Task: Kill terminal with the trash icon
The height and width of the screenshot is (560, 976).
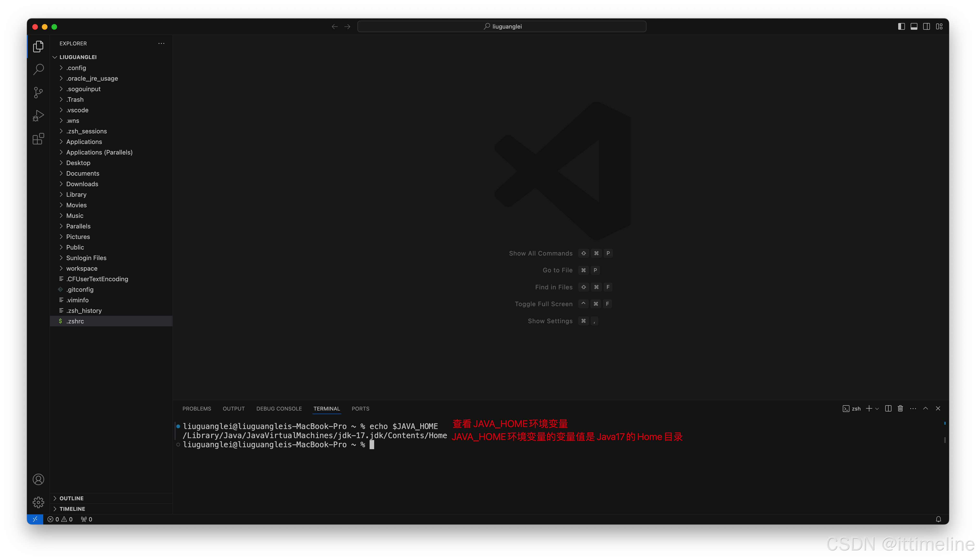Action: click(x=900, y=408)
